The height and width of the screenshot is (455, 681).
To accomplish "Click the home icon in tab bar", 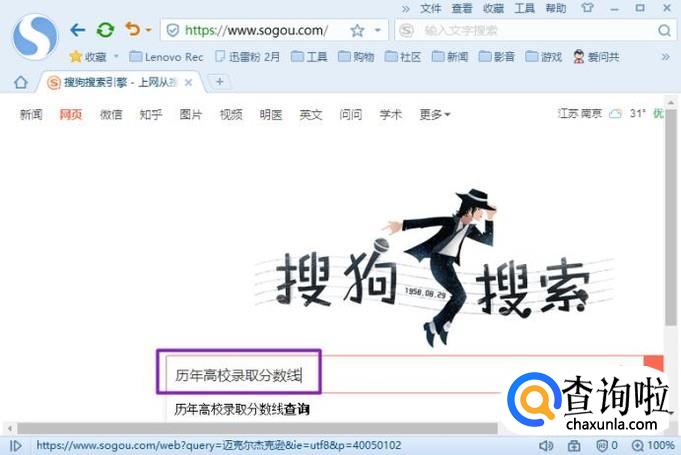I will click(x=20, y=82).
